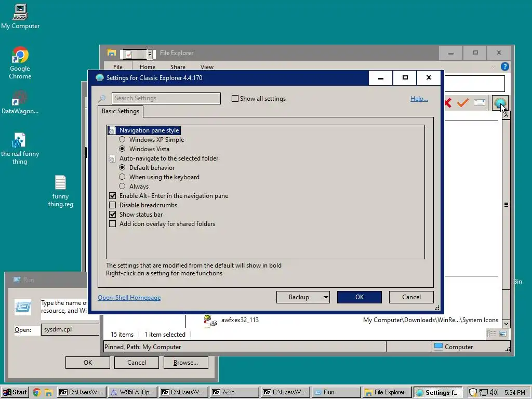Viewport: 532px width, 399px height.
Task: Toggle the 'Show status bar' checkbox
Action: coord(112,215)
